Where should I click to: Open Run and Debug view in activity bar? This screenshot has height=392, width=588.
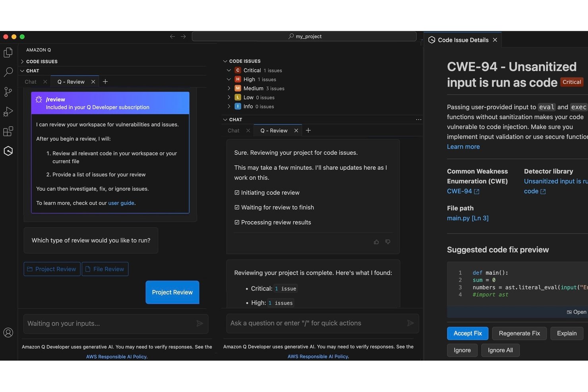coord(8,112)
